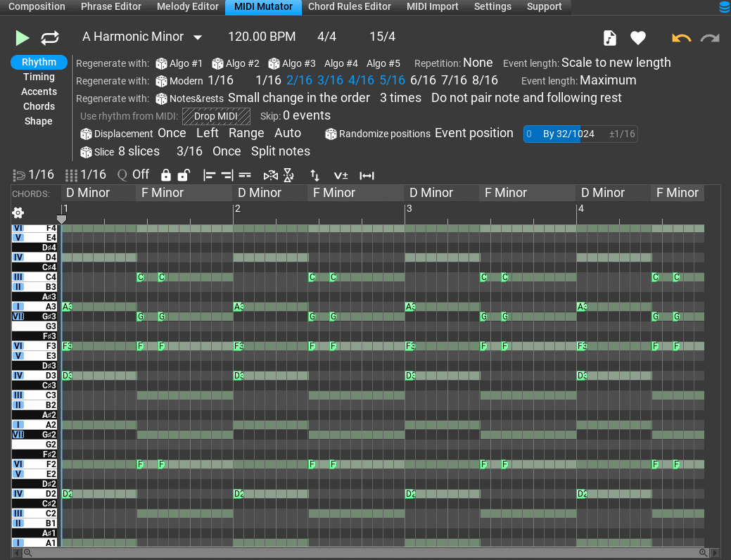The width and height of the screenshot is (731, 560).
Task: Click the unlock notes icon
Action: click(x=184, y=175)
